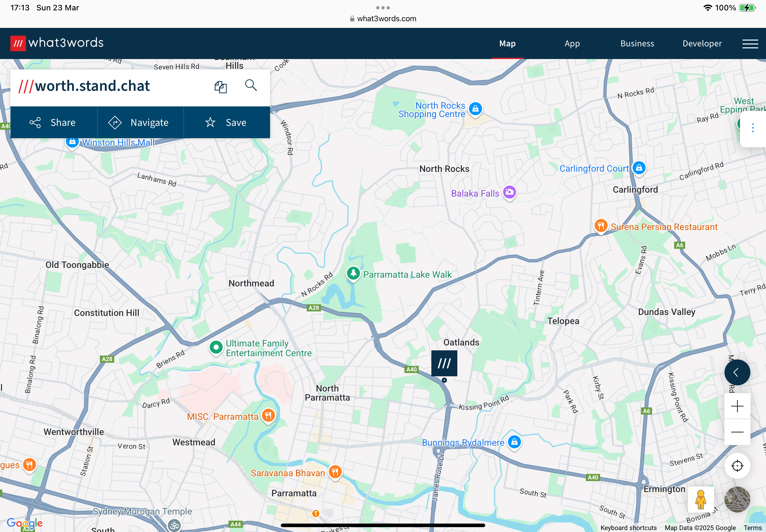Open Keyboard shortcuts link
The height and width of the screenshot is (532, 766).
(628, 528)
